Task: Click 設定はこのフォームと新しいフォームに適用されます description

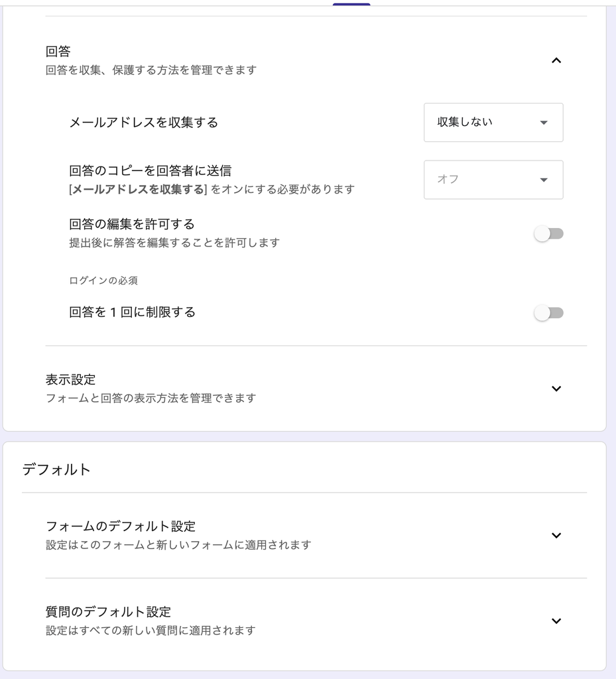Action: click(x=178, y=545)
